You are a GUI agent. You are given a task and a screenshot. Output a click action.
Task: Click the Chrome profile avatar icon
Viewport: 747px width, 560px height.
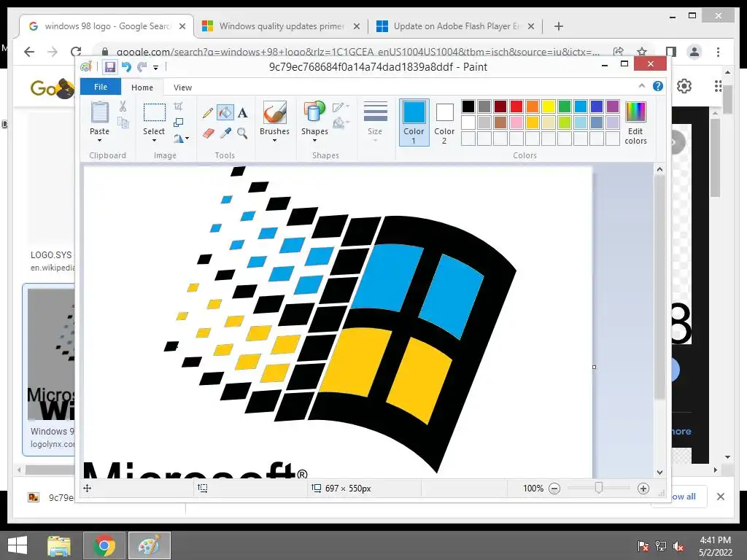[694, 52]
